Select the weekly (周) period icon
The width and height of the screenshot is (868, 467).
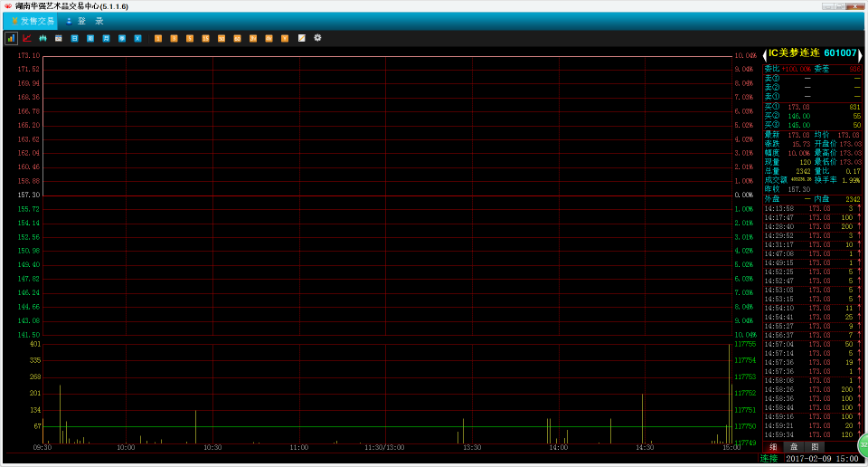tap(90, 38)
